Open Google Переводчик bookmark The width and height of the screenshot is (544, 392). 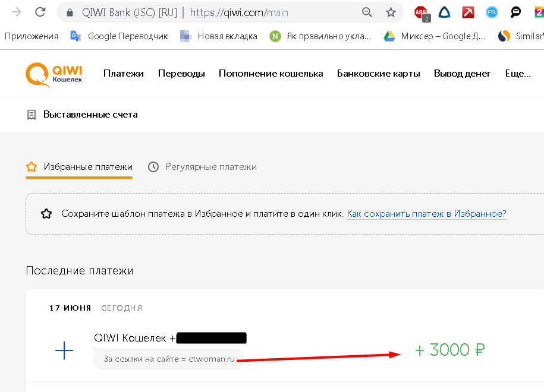(119, 36)
